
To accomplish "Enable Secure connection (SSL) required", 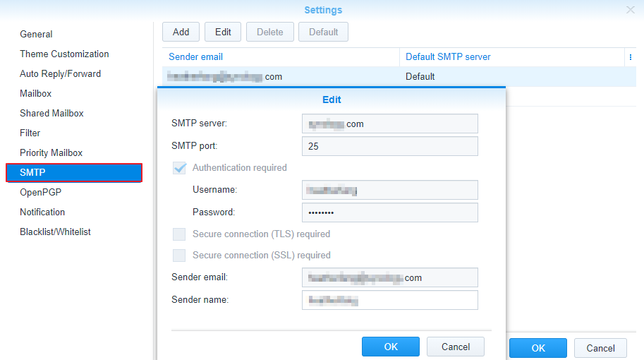I will coord(179,256).
